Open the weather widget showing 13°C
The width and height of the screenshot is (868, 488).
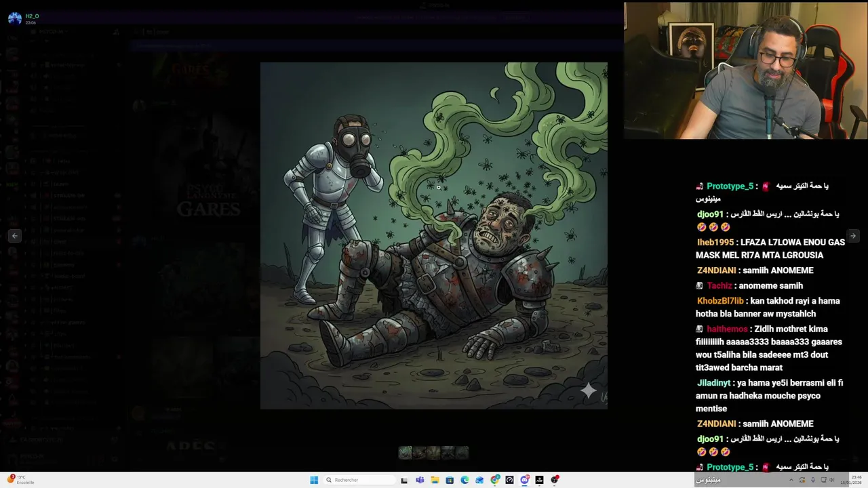point(19,480)
